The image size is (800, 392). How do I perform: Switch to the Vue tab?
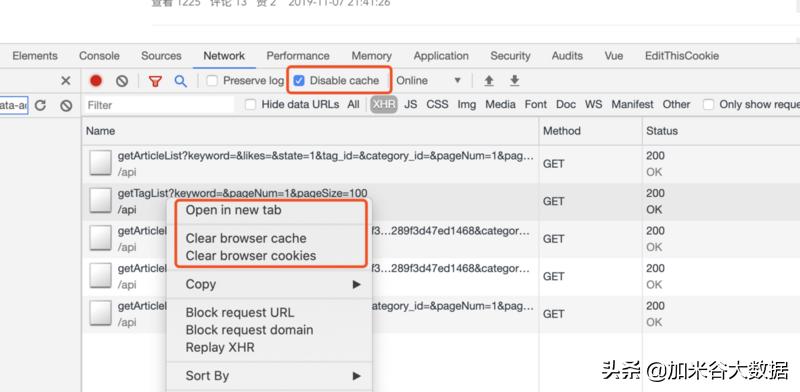614,56
